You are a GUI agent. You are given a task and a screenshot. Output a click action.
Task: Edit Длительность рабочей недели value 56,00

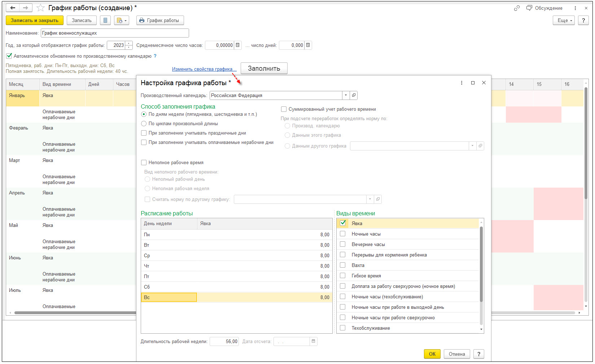[224, 341]
